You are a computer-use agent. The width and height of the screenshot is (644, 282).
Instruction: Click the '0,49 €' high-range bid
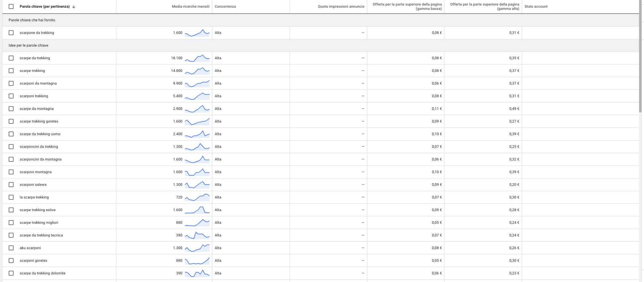click(514, 109)
